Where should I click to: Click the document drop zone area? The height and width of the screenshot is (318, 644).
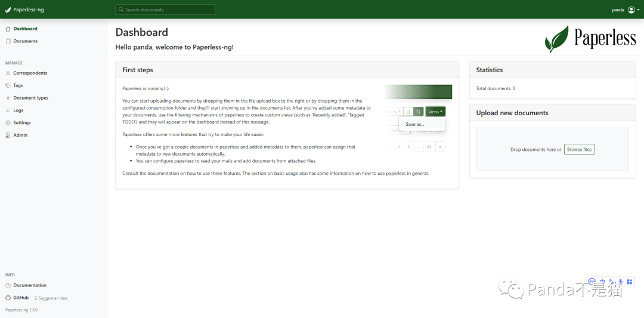552,150
